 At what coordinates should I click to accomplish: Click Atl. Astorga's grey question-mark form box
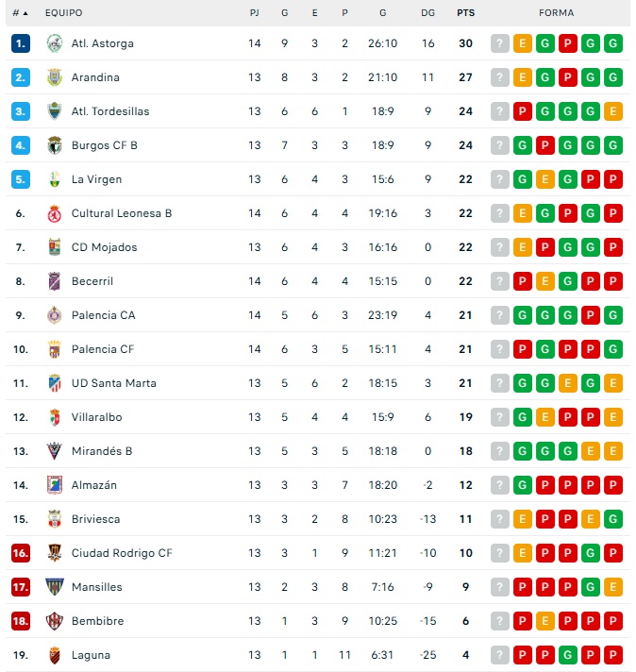500,43
